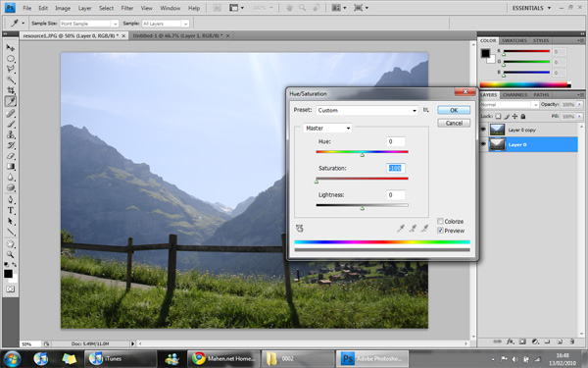This screenshot has height=368, width=588.
Task: Select the Zoom tool in toolbox
Action: (x=10, y=254)
